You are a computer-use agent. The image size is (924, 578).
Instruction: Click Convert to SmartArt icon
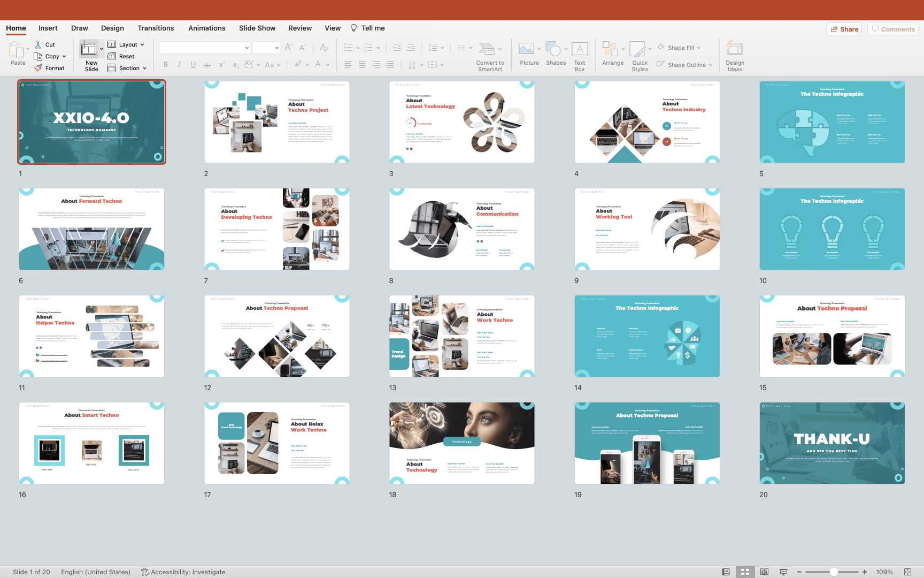[x=487, y=49]
